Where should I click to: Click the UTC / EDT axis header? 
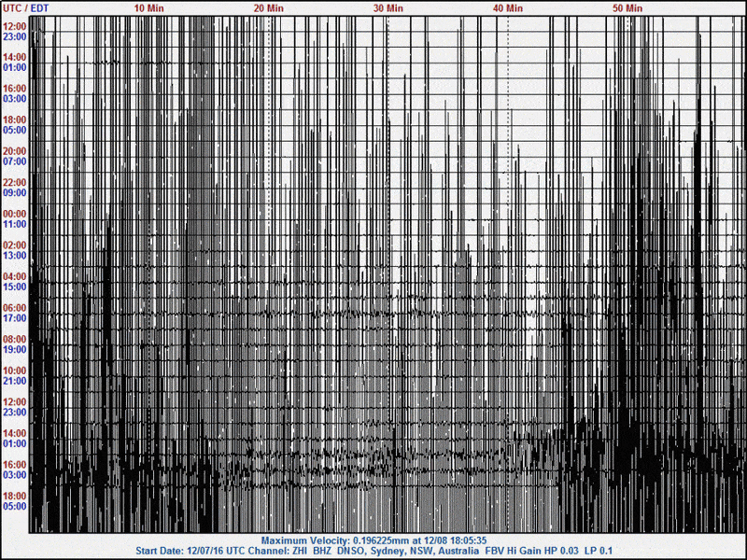tap(24, 7)
